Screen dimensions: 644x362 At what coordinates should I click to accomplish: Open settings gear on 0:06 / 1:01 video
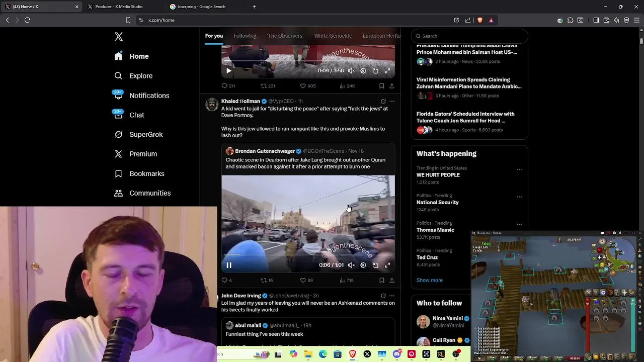point(363,265)
